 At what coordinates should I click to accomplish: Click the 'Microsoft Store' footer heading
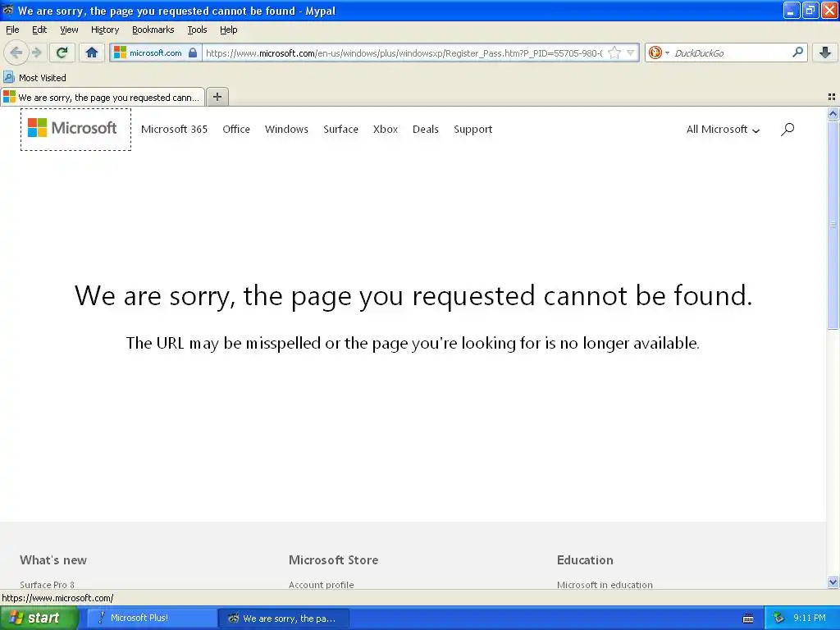click(333, 559)
